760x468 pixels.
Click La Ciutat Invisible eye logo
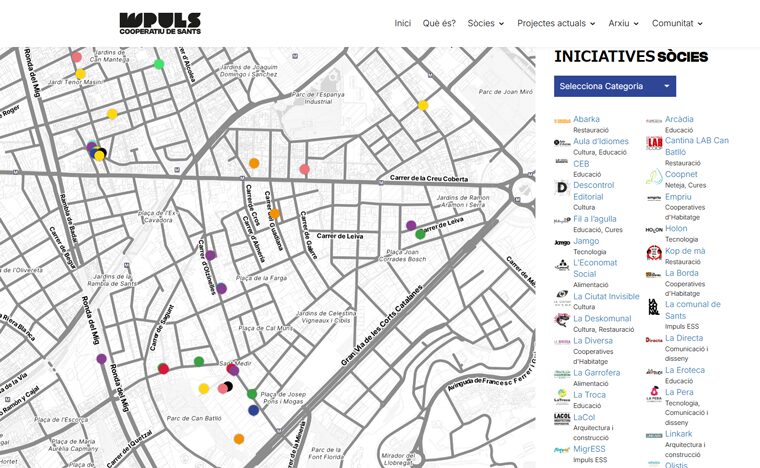(x=562, y=297)
